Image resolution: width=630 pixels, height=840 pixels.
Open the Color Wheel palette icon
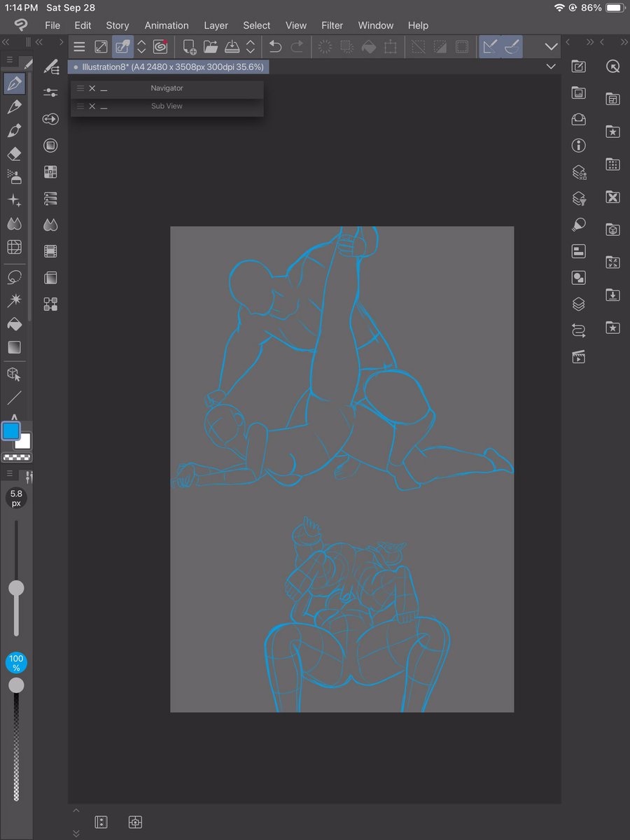[50, 146]
